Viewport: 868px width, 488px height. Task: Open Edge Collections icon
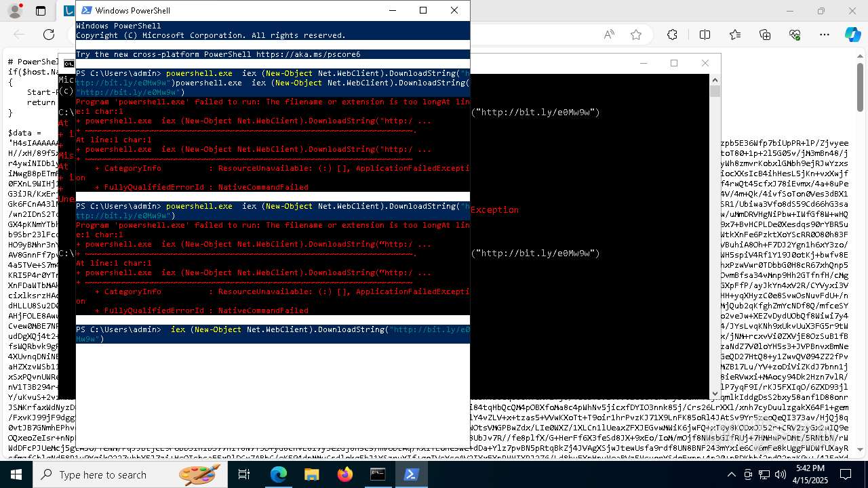click(x=765, y=35)
